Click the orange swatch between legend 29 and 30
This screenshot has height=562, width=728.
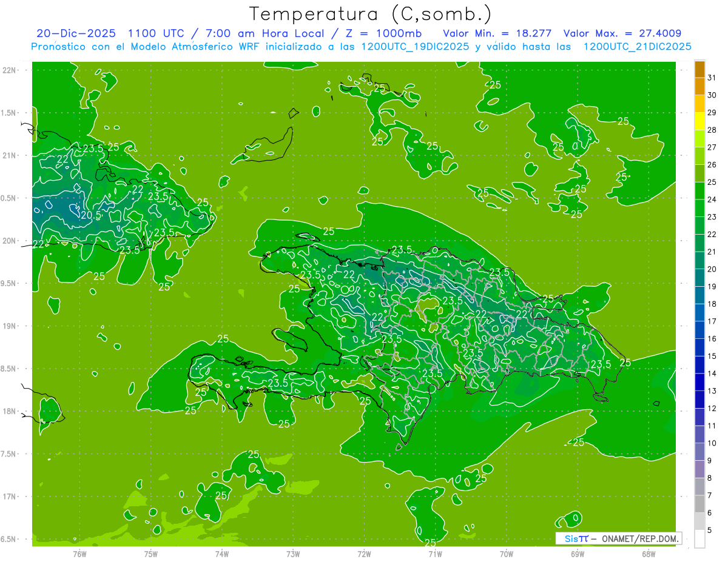(700, 104)
